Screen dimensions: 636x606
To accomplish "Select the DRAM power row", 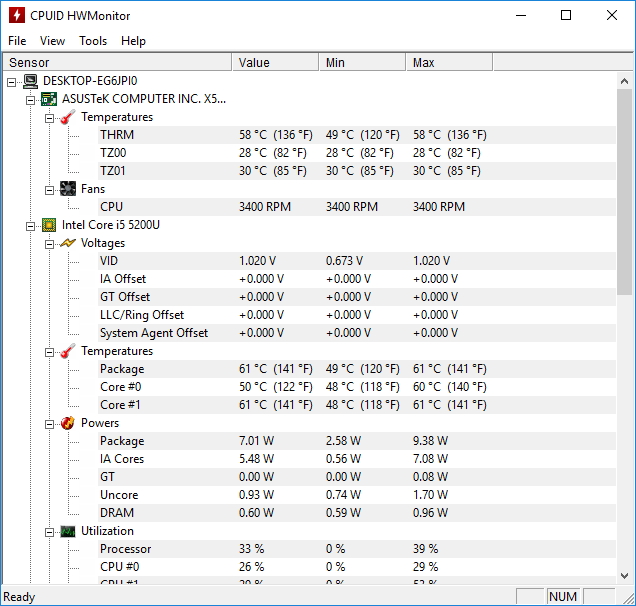I will [x=357, y=513].
